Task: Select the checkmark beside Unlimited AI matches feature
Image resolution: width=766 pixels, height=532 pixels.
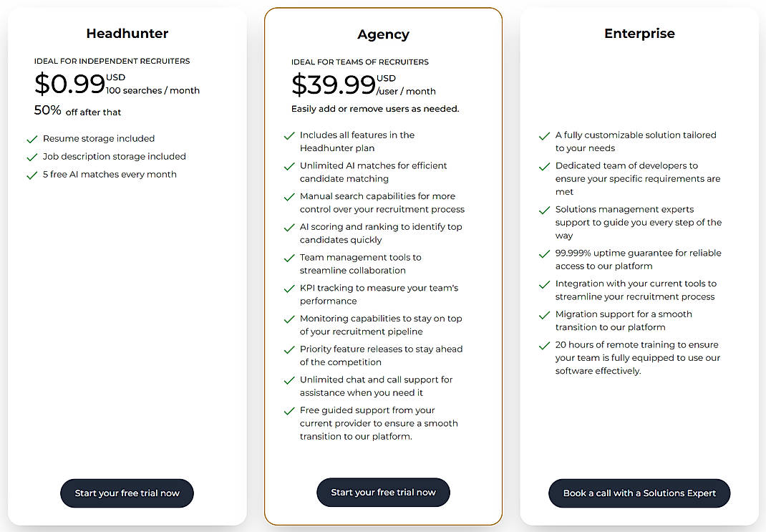Action: point(289,165)
